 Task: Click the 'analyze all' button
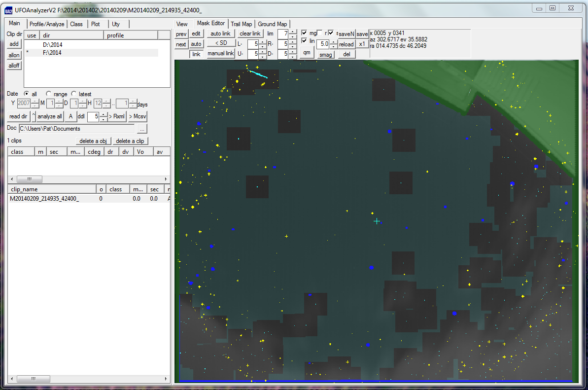pyautogui.click(x=50, y=116)
